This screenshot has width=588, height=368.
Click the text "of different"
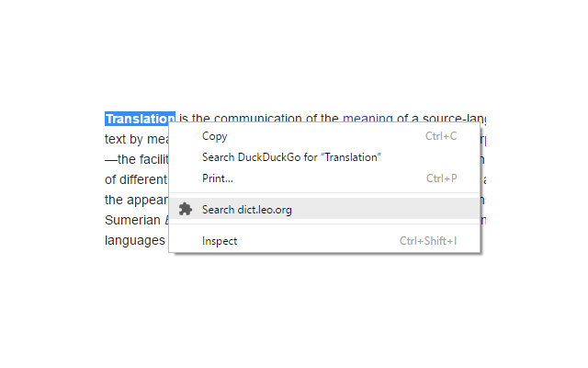(x=136, y=179)
